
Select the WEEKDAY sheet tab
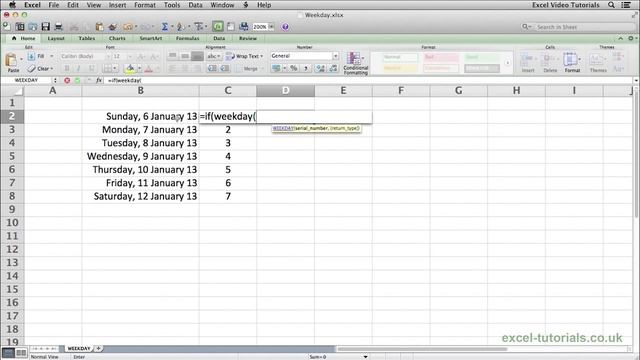(78, 349)
